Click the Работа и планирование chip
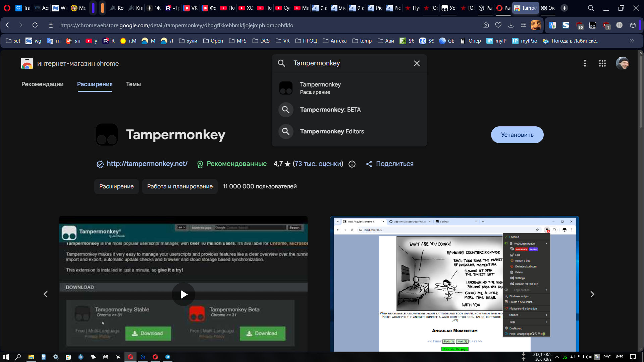This screenshot has height=362, width=644. pos(180,186)
